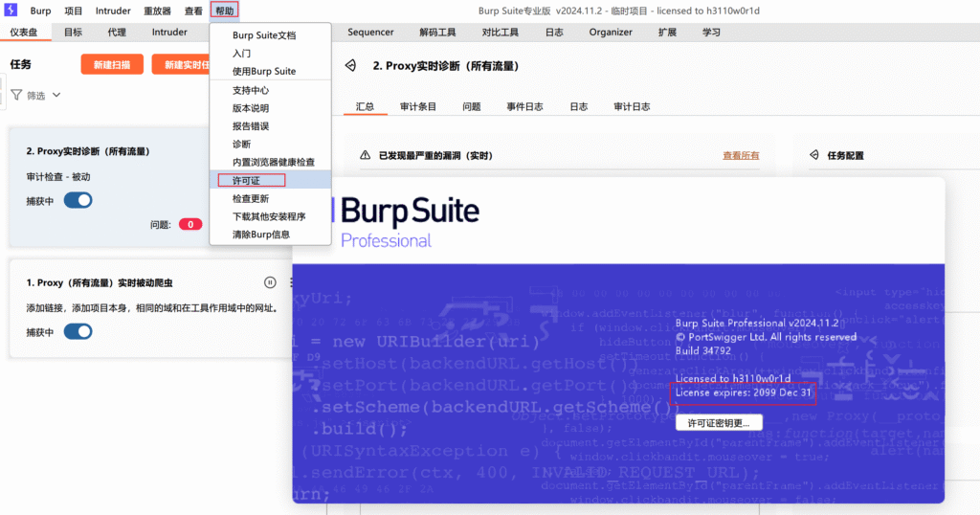Open the 重放器 menu
The width and height of the screenshot is (980, 515).
(157, 11)
